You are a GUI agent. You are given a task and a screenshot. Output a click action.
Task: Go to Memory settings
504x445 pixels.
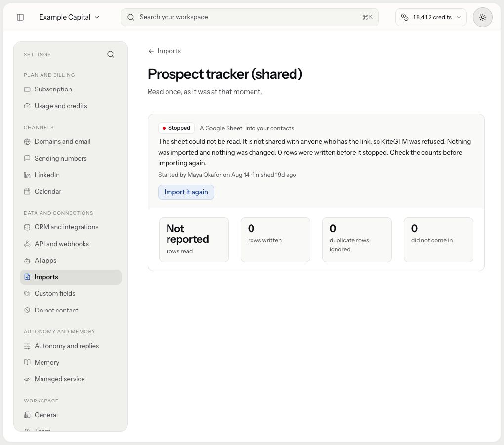[x=71, y=363]
